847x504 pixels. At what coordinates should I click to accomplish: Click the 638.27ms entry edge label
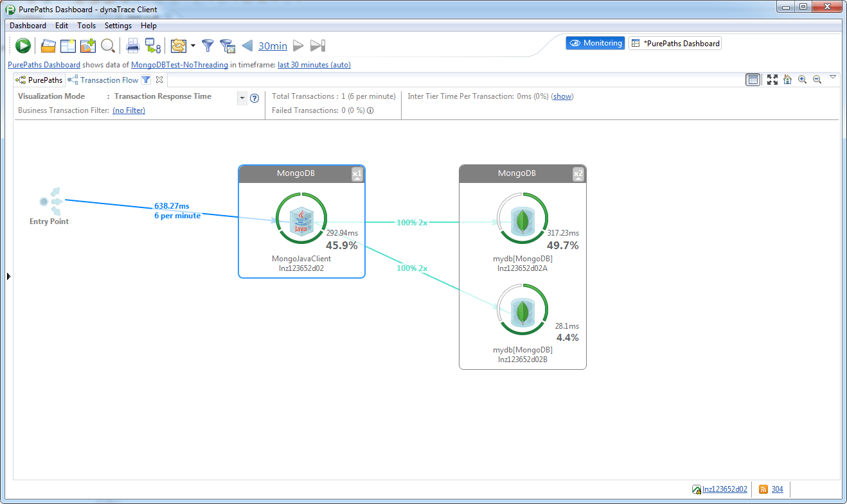click(x=172, y=206)
